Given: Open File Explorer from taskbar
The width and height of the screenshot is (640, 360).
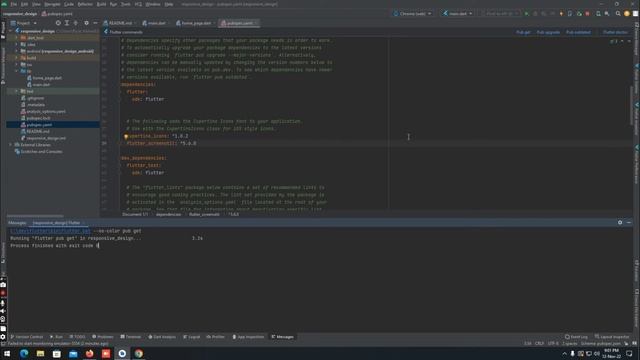Looking at the screenshot, I should click(x=40, y=353).
